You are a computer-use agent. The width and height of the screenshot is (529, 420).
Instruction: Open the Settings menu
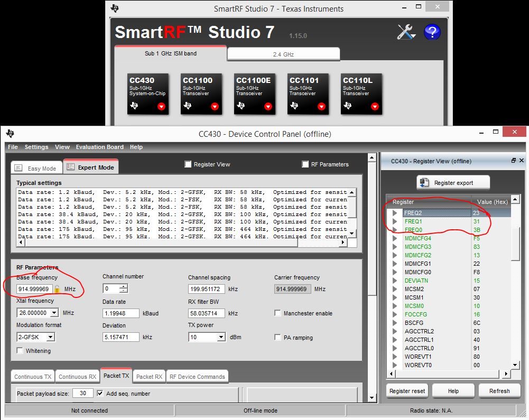[x=36, y=147]
